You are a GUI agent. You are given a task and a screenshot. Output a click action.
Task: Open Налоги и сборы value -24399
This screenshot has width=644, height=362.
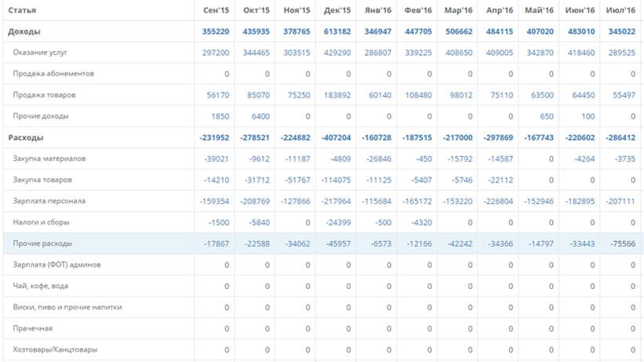tap(338, 222)
